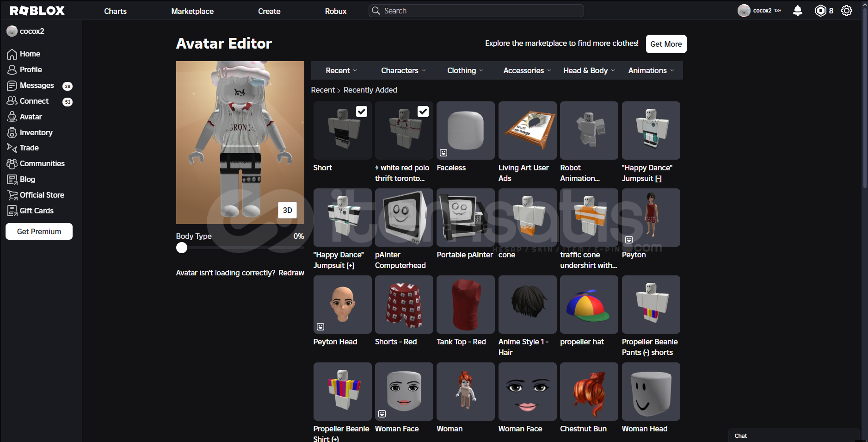The height and width of the screenshot is (442, 868).
Task: Click the search magnifier icon
Action: [x=376, y=11]
